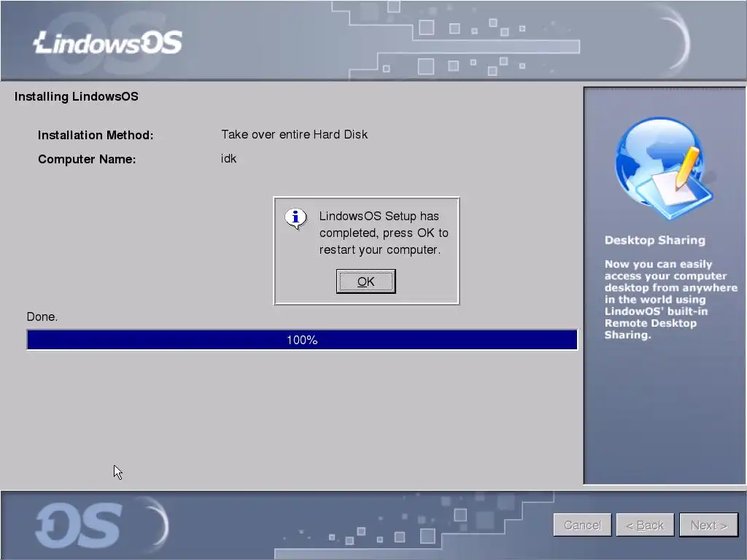
Task: Click the 100% installation progress bar
Action: pyautogui.click(x=302, y=340)
